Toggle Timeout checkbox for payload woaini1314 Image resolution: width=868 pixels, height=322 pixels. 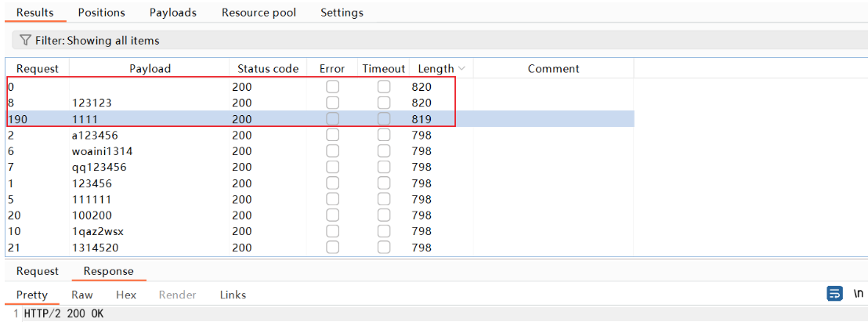click(384, 151)
